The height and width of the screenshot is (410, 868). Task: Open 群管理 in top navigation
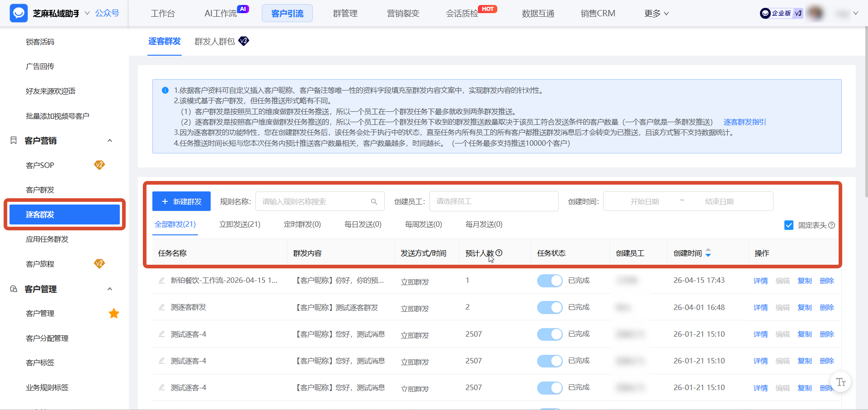point(345,14)
